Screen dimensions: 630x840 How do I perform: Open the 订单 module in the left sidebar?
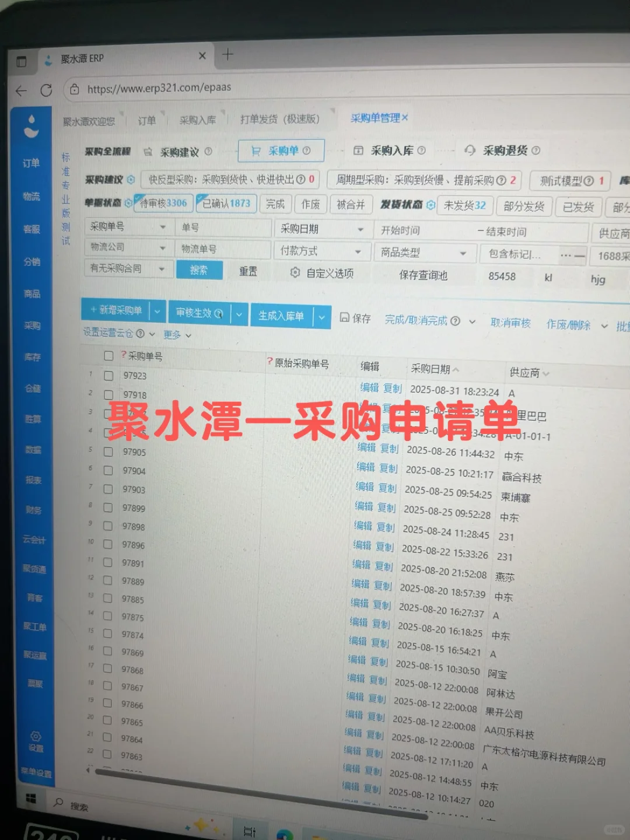click(32, 163)
